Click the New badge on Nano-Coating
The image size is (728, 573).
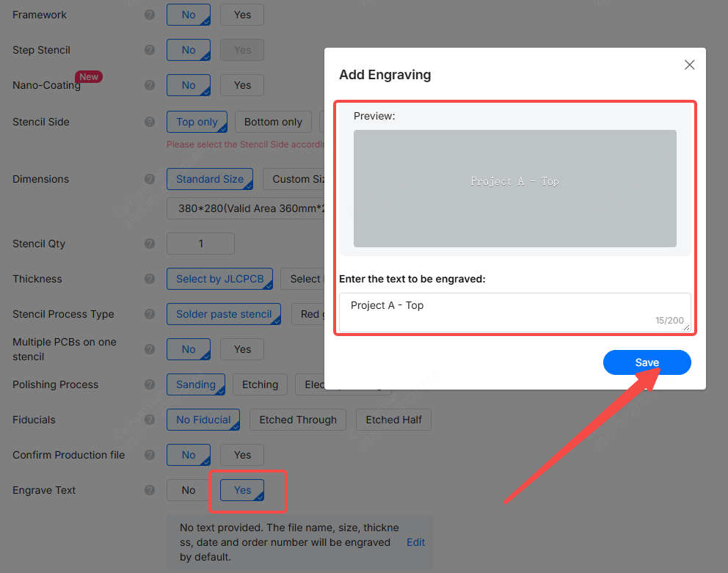pos(89,77)
